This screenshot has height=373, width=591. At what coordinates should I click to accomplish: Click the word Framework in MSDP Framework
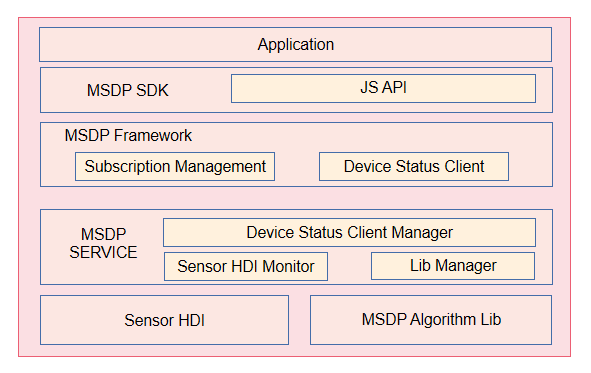pos(153,136)
